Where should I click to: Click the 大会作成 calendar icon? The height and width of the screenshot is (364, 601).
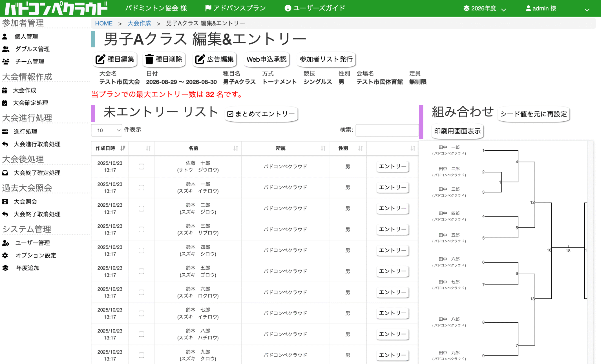pos(5,90)
